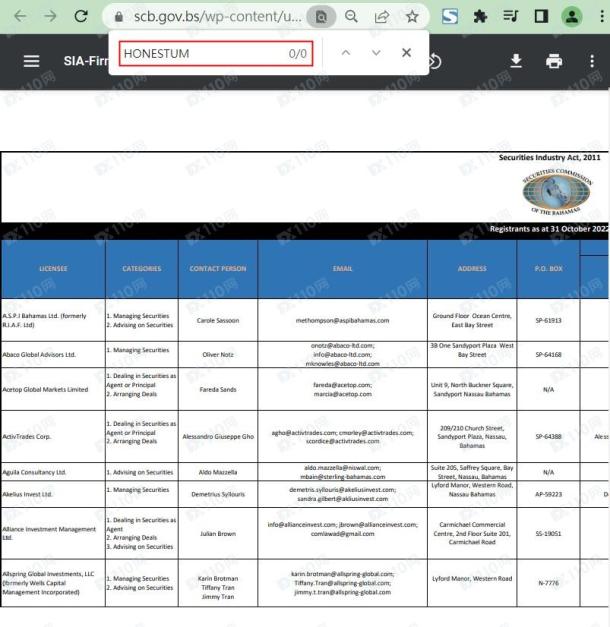Open Chrome's three-dot menu
Screen dimensions: 610x627
pyautogui.click(x=602, y=16)
